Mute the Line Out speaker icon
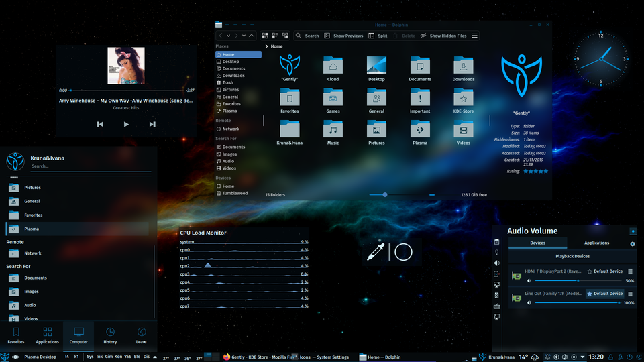Viewport: 644px width, 362px height. (x=529, y=303)
